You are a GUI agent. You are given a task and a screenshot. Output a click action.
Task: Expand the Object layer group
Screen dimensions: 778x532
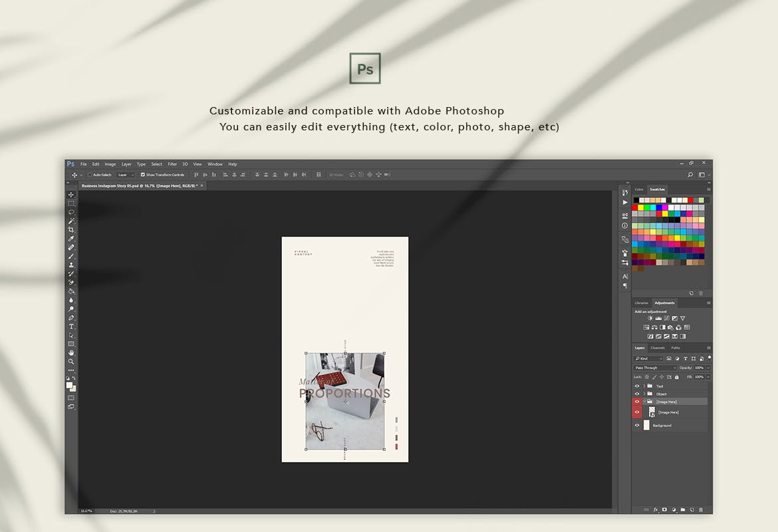click(x=644, y=394)
